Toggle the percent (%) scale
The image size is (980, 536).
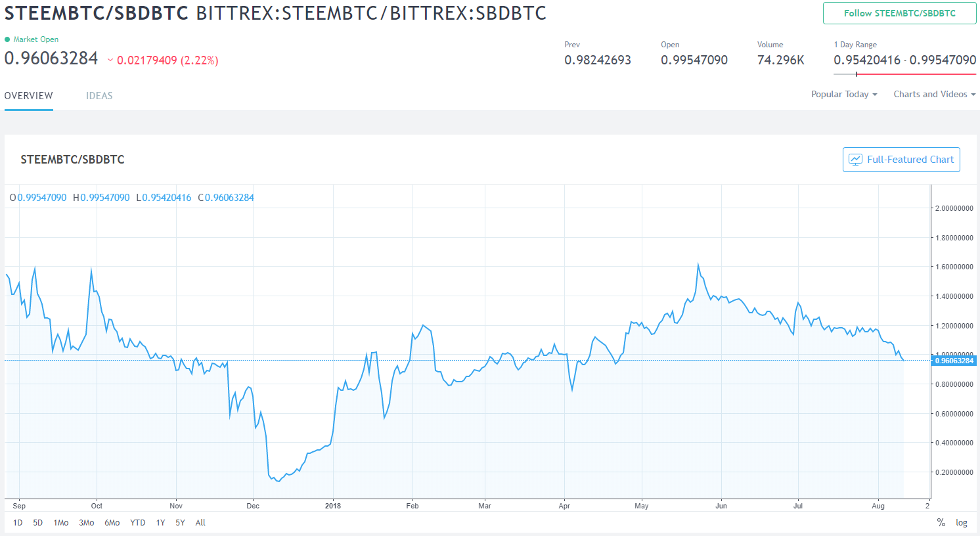(x=941, y=523)
